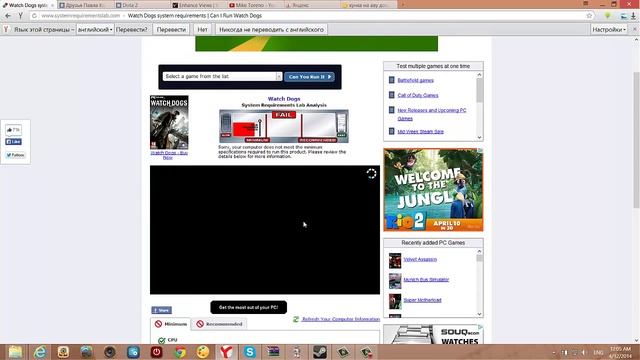
Task: Click the Twitter Follow button
Action: (15, 155)
